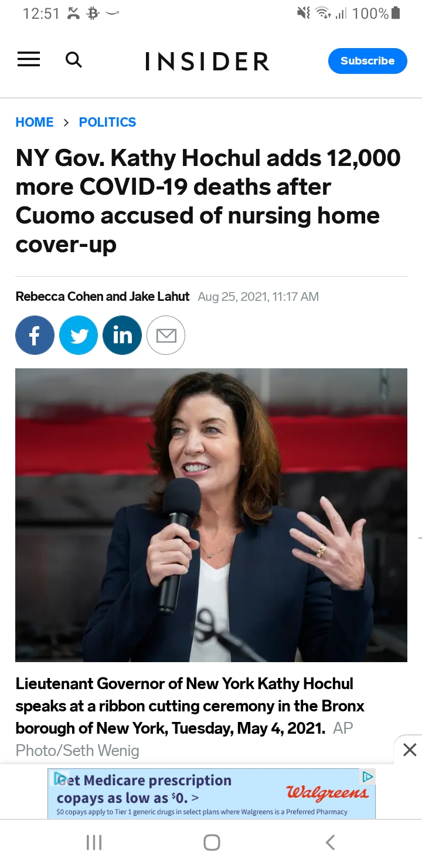This screenshot has height=868, width=422.
Task: Tap the INSIDER logo
Action: [x=207, y=61]
